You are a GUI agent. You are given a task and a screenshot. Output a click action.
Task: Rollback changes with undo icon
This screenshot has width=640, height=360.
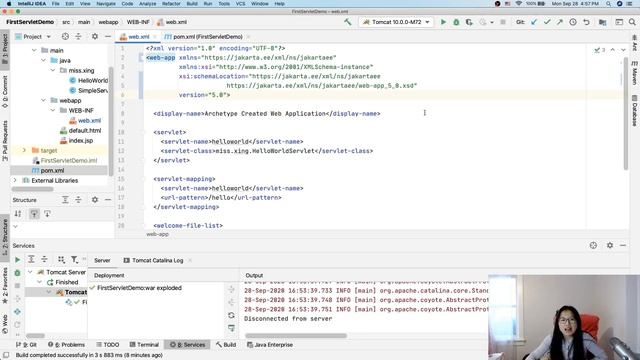pos(586,22)
